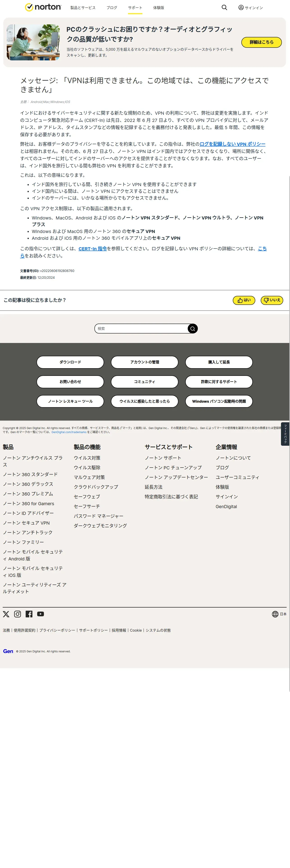Screen dimensions: 290x868
Task: Click アカウントの管理 button
Action: [144, 362]
